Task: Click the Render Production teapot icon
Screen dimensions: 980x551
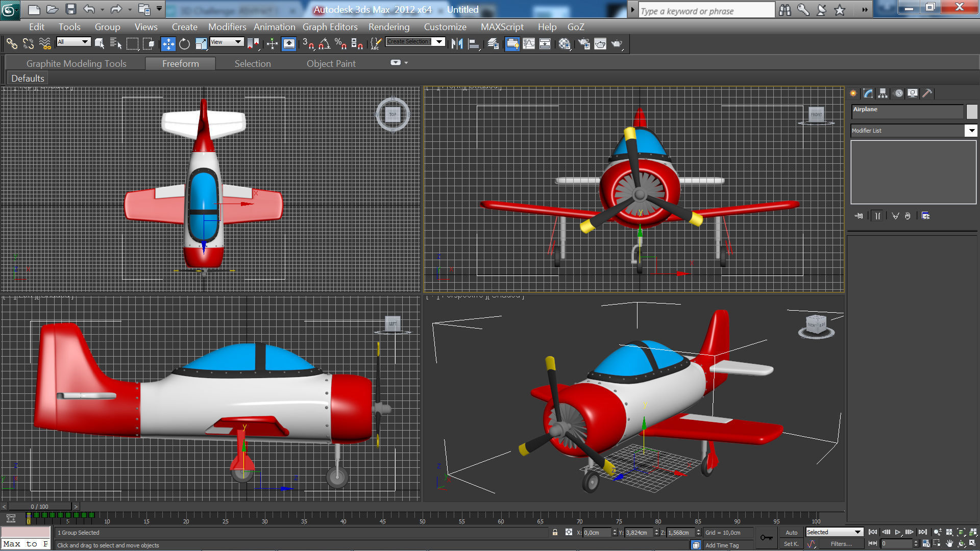Action: coord(617,44)
